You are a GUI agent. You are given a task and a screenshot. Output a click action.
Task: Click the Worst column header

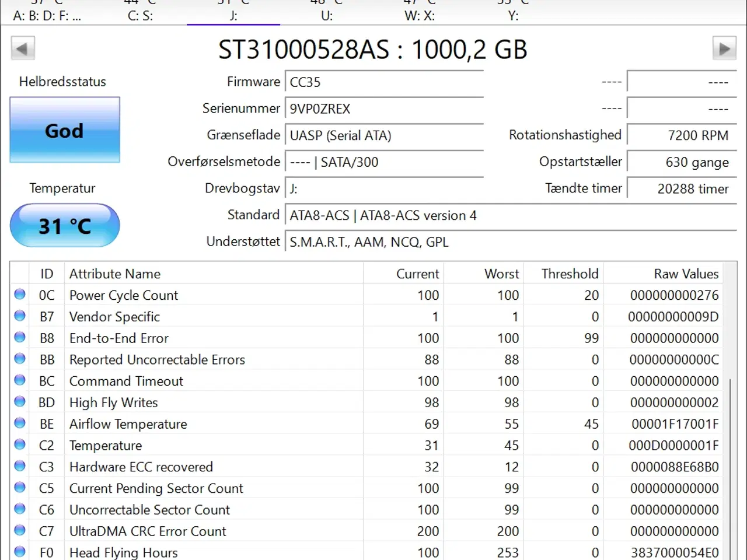click(x=482, y=274)
